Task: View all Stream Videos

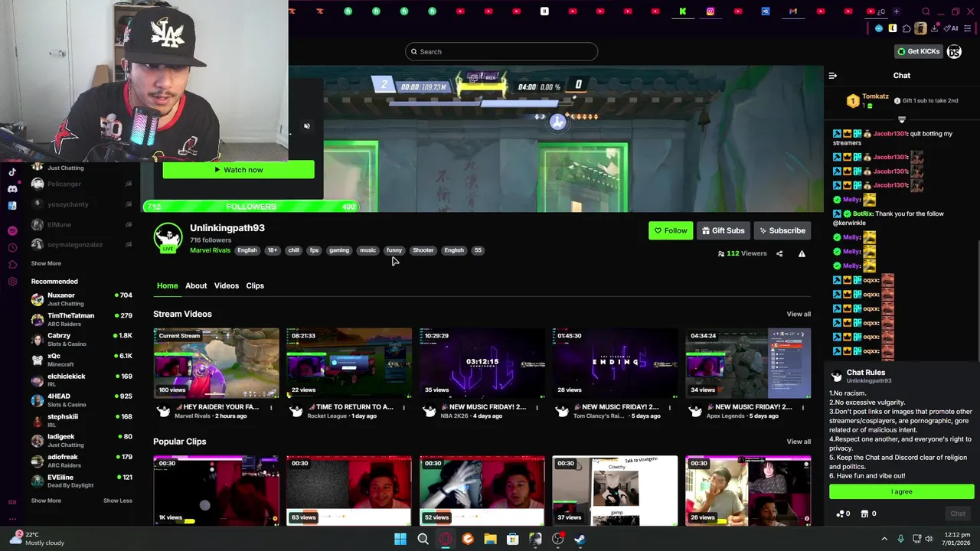Action: (x=799, y=314)
